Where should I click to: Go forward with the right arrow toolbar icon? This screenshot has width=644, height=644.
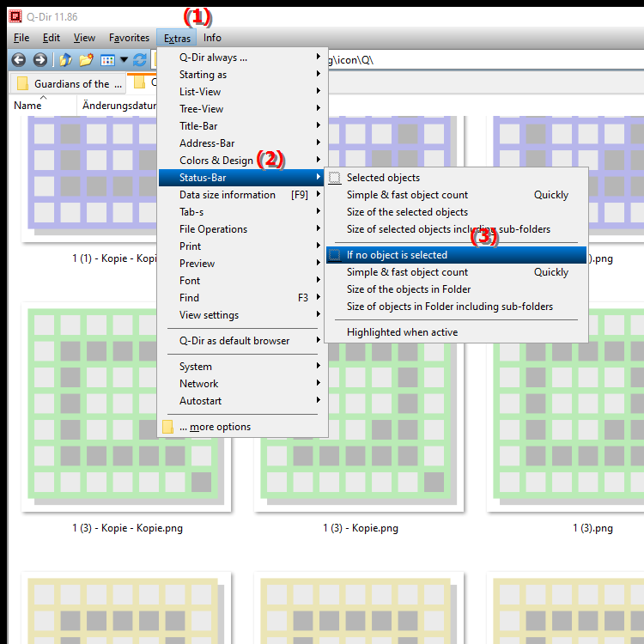click(x=39, y=60)
